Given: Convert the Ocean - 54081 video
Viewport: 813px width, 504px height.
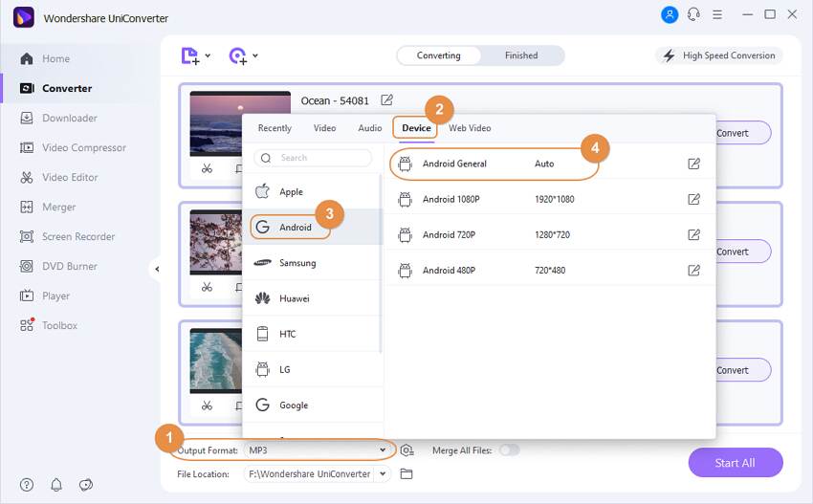Looking at the screenshot, I should tap(742, 133).
